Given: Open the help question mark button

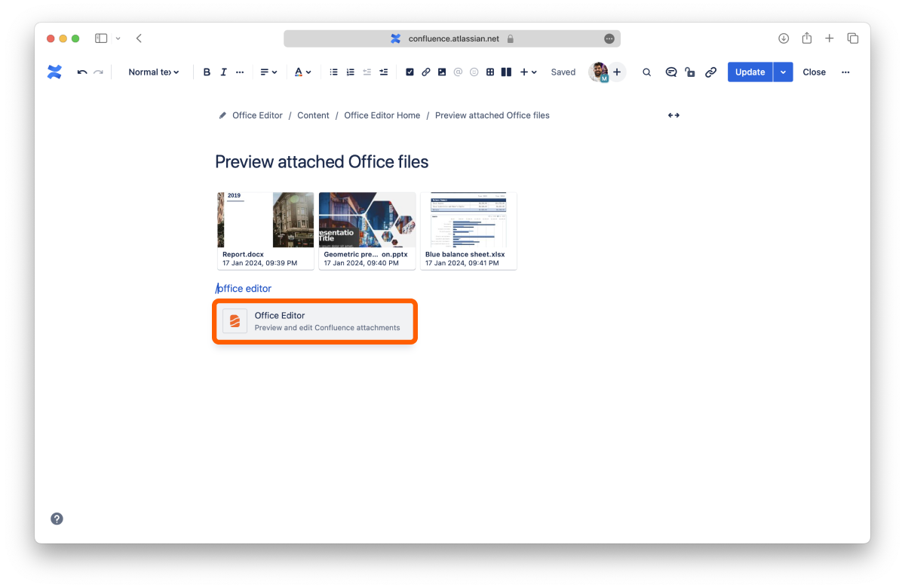Looking at the screenshot, I should tap(57, 519).
